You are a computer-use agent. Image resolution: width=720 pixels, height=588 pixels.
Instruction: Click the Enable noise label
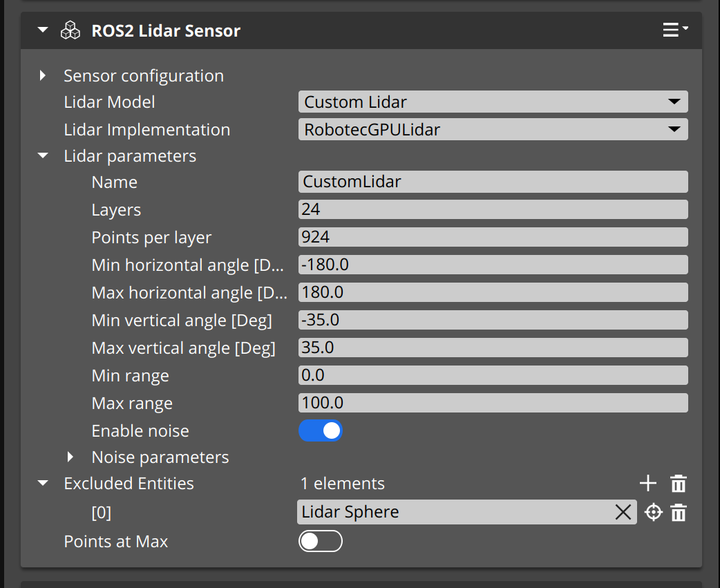pos(140,431)
